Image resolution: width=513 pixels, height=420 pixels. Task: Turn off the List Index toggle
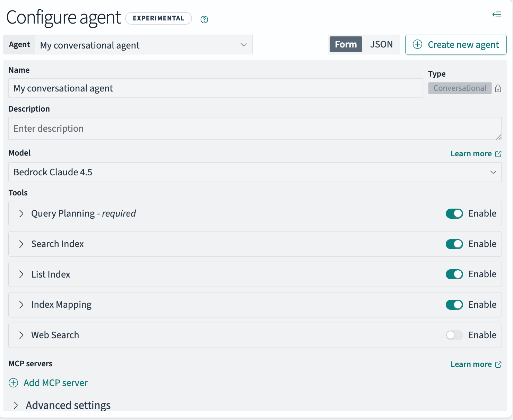coord(454,274)
